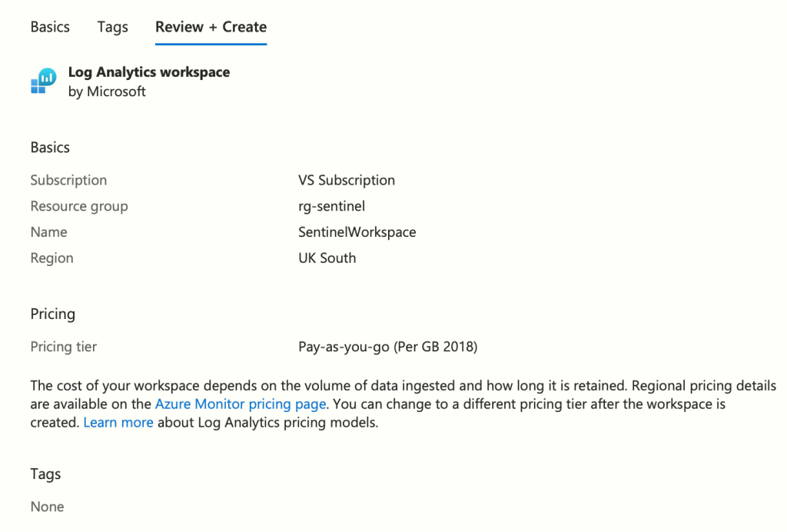
Task: Click the Log Analytics workspace title
Action: [x=149, y=72]
